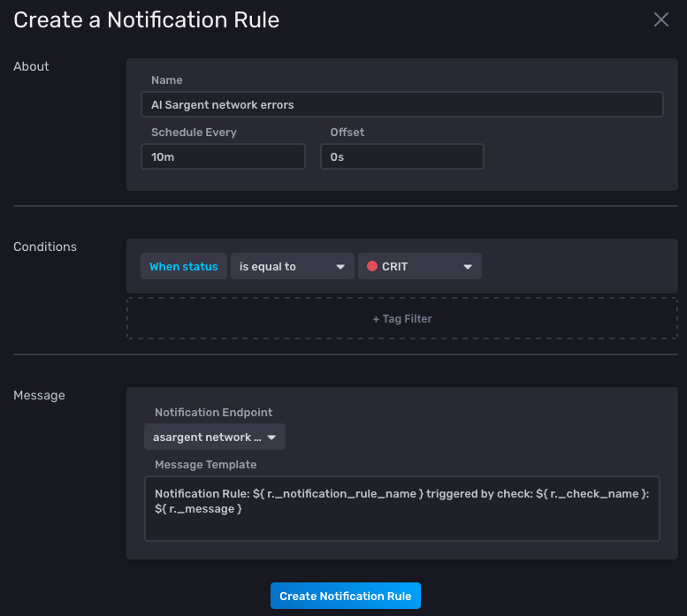Click the Message section heading

tap(40, 395)
